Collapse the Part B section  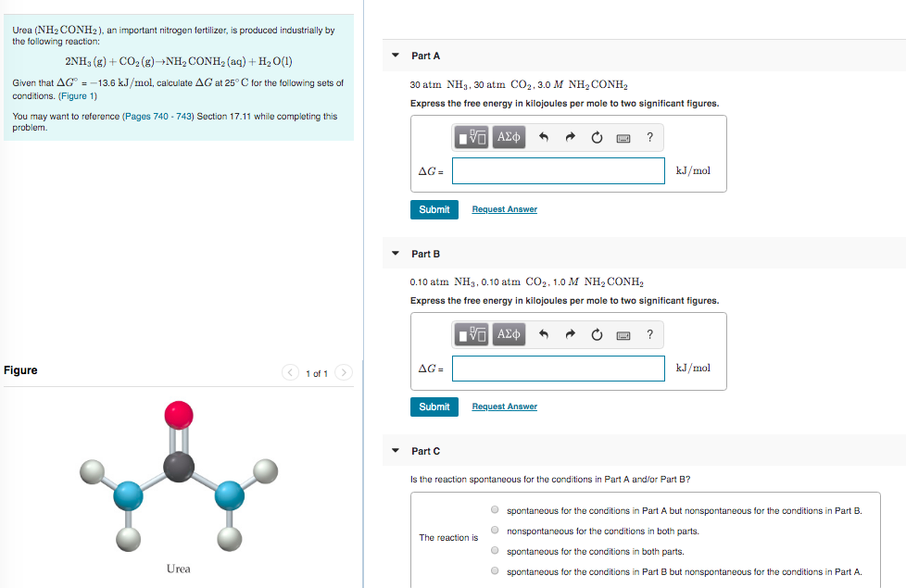pos(396,253)
